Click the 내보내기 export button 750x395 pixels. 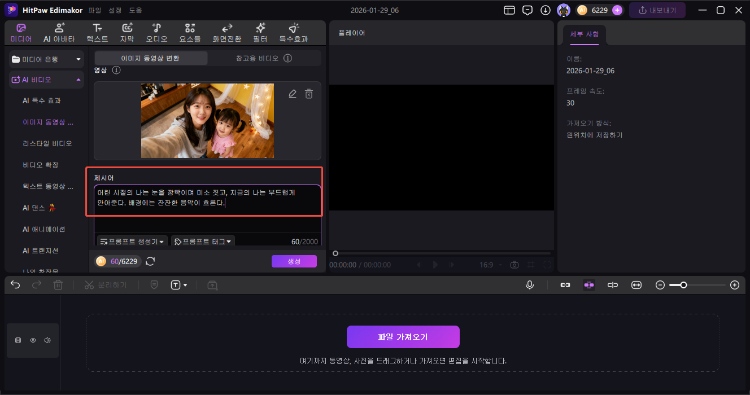pyautogui.click(x=657, y=10)
